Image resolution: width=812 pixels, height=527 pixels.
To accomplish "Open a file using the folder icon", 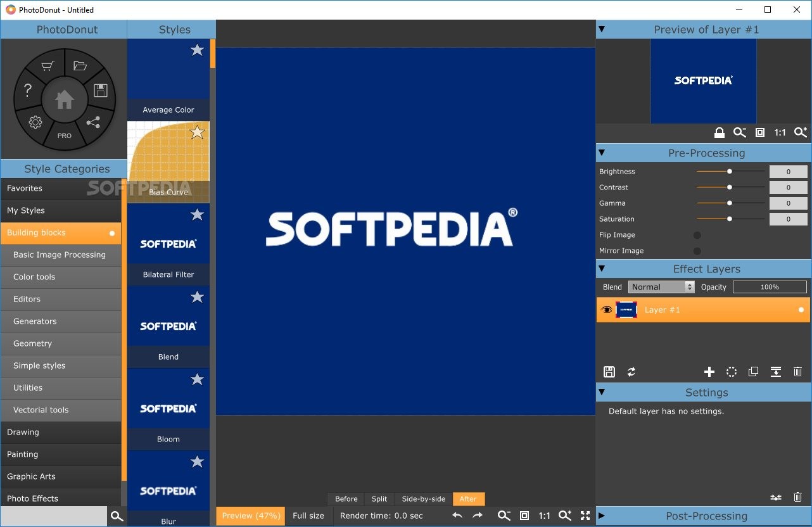I will tap(80, 65).
